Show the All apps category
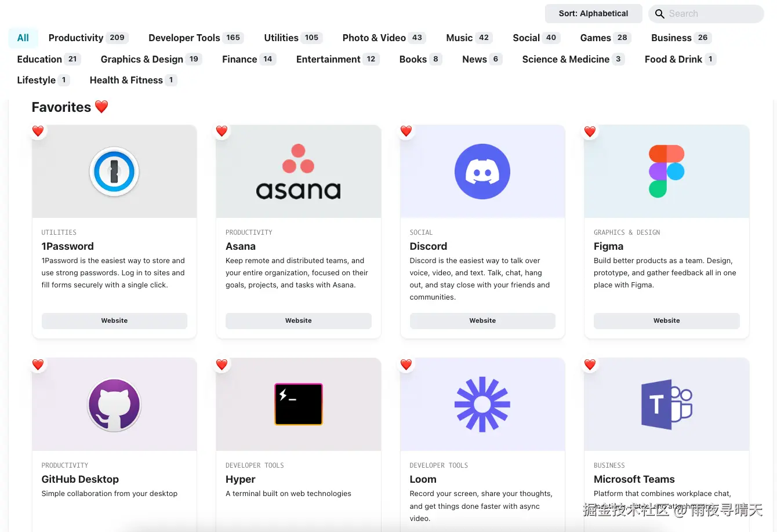The image size is (777, 532). tap(23, 38)
